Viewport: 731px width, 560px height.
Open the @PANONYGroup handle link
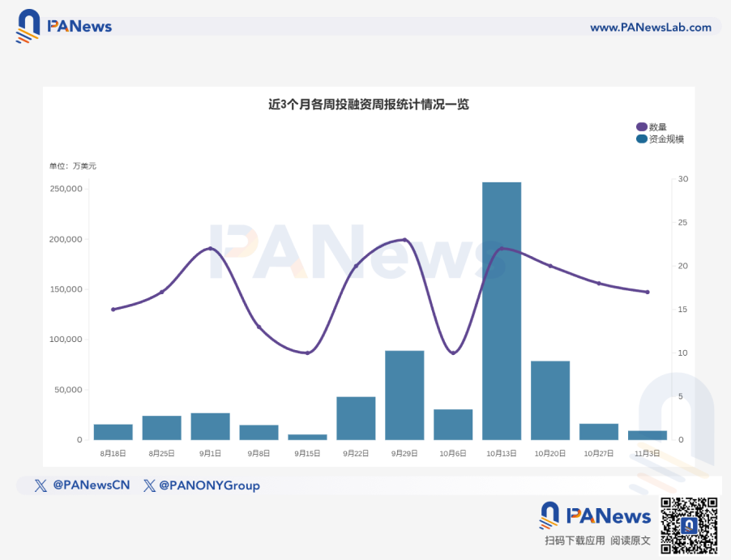tap(208, 485)
